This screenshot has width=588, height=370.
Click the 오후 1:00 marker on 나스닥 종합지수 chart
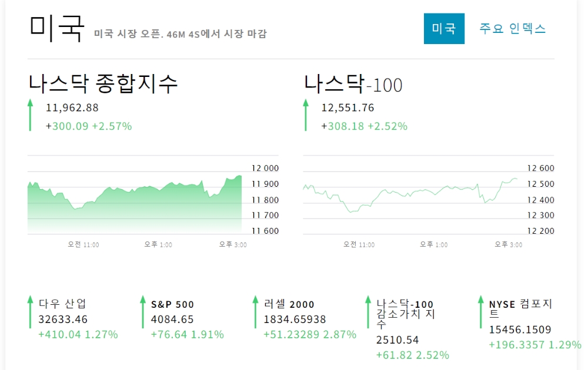158,244
